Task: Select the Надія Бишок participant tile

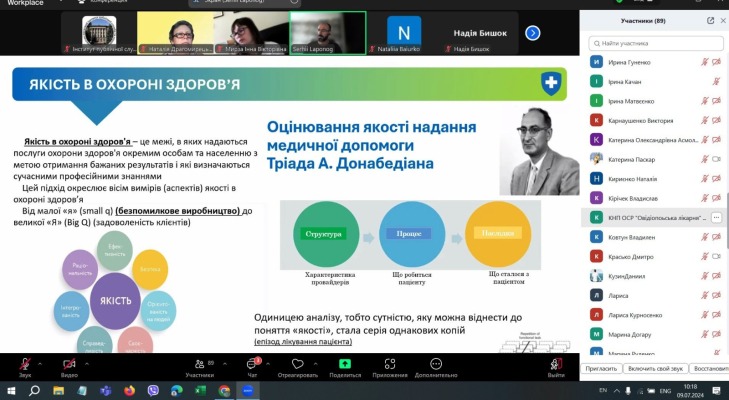Action: (x=480, y=33)
